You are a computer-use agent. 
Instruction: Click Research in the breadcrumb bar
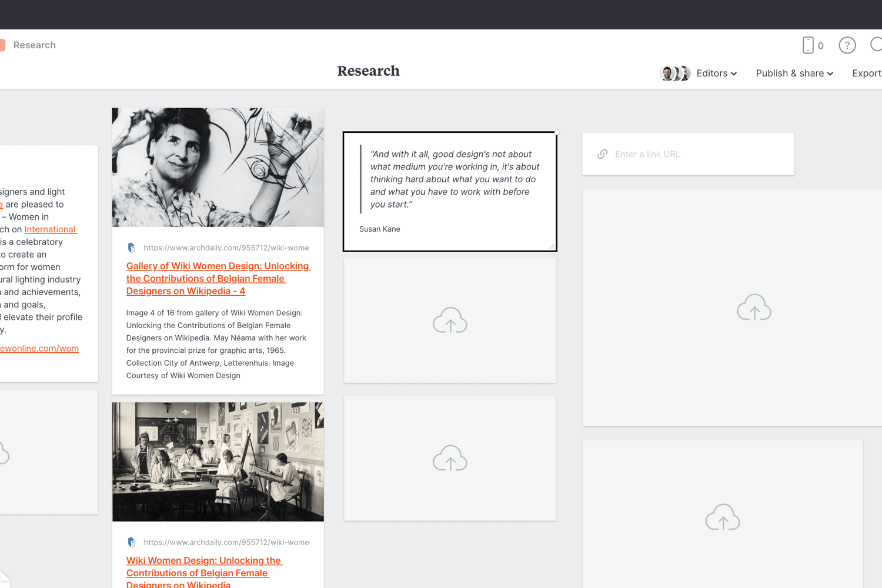(x=34, y=45)
